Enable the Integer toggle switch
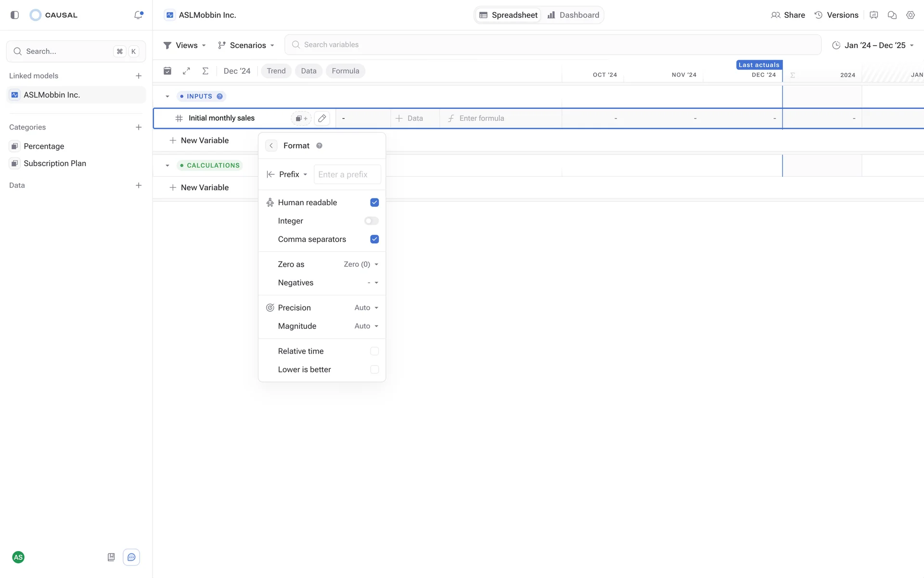 (371, 221)
